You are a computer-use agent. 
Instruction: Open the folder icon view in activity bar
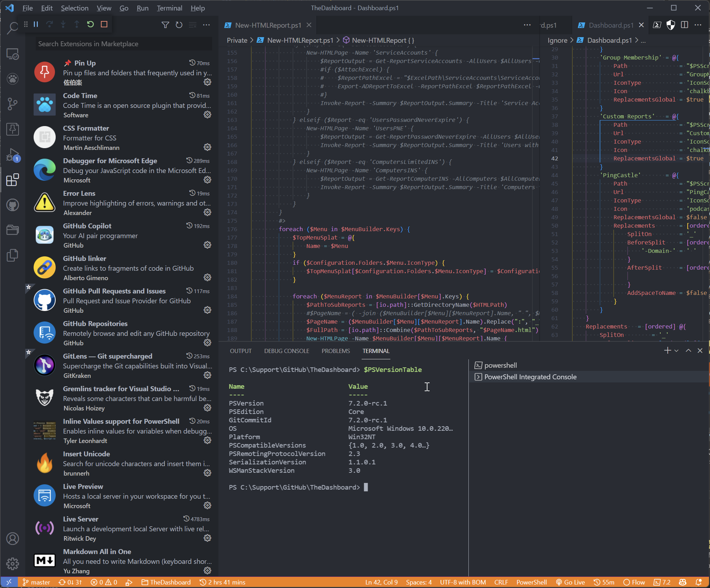click(13, 230)
